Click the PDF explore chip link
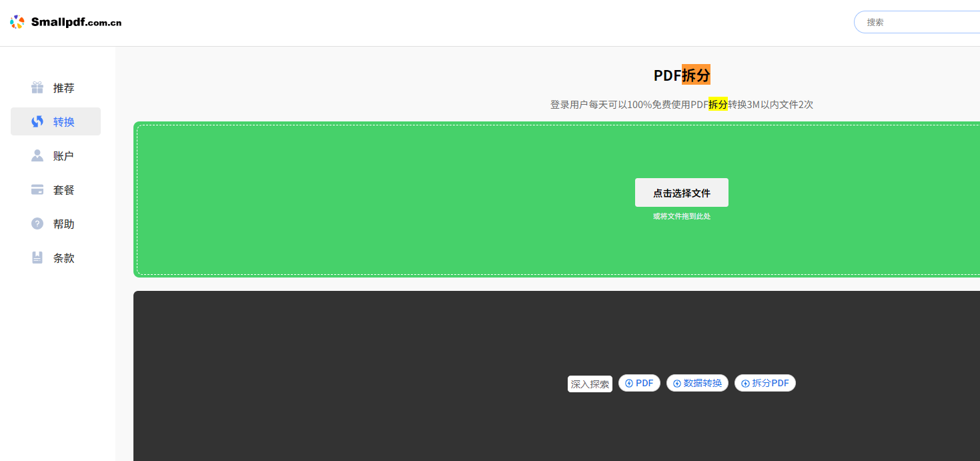980x461 pixels. click(639, 383)
